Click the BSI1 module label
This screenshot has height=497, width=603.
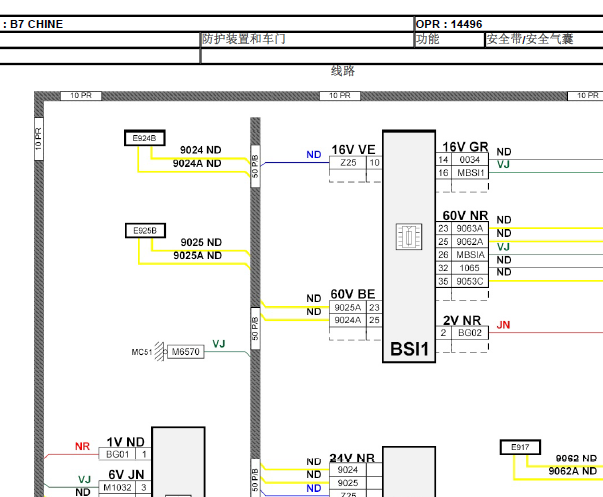point(409,349)
